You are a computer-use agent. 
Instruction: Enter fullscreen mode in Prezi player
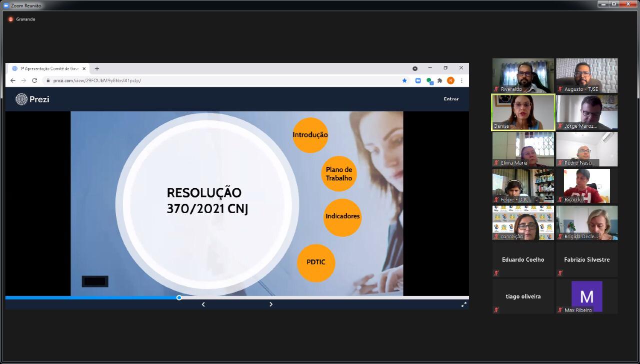(x=463, y=304)
